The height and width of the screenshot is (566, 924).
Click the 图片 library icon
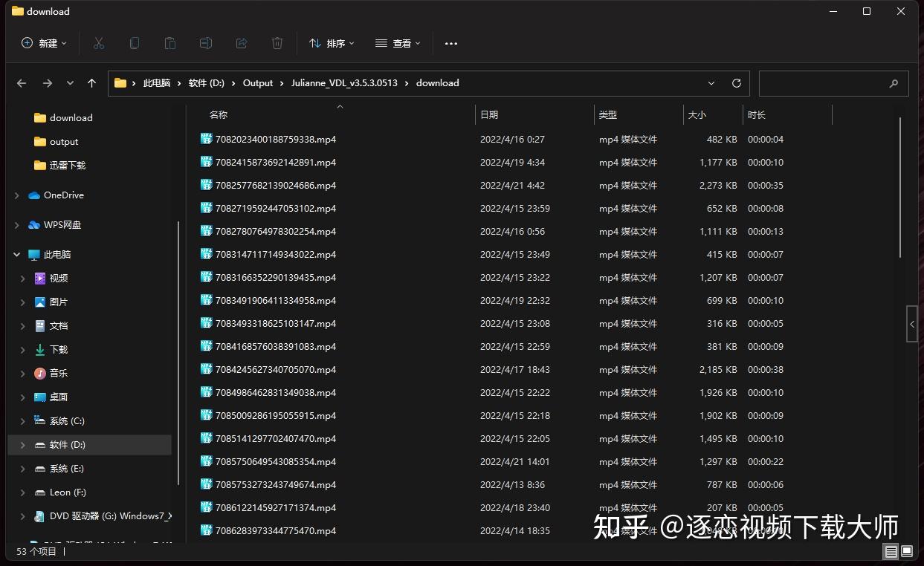click(x=40, y=302)
